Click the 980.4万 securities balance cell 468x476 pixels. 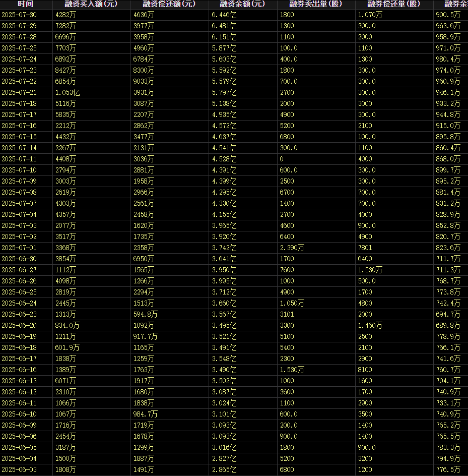pyautogui.click(x=448, y=59)
